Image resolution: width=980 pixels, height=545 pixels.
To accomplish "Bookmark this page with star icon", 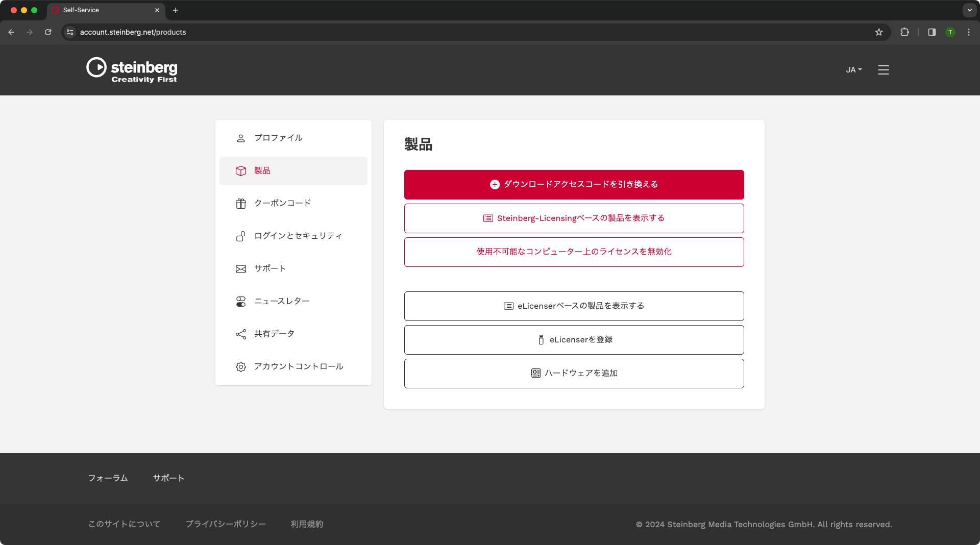I will pyautogui.click(x=878, y=32).
